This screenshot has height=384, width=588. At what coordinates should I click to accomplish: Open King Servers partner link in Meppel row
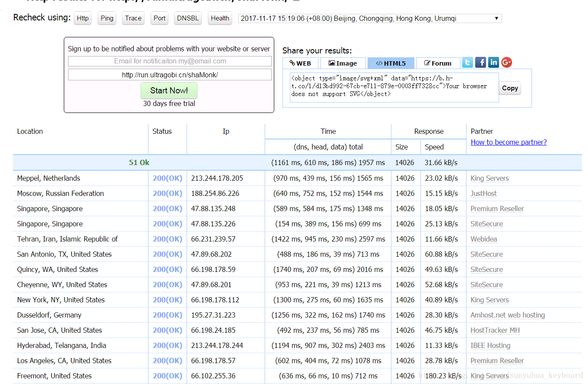pos(489,178)
